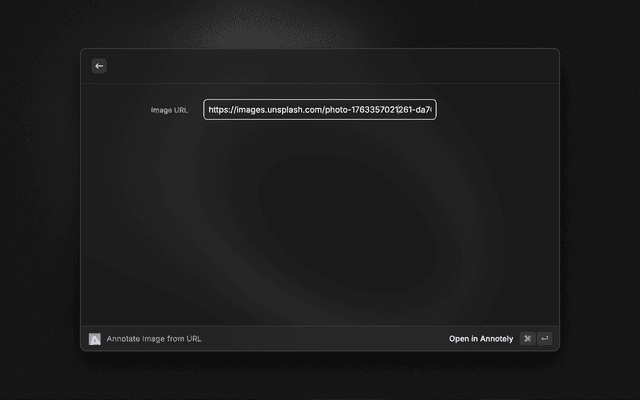640x400 pixels.
Task: Click the Command key icon
Action: (x=527, y=339)
